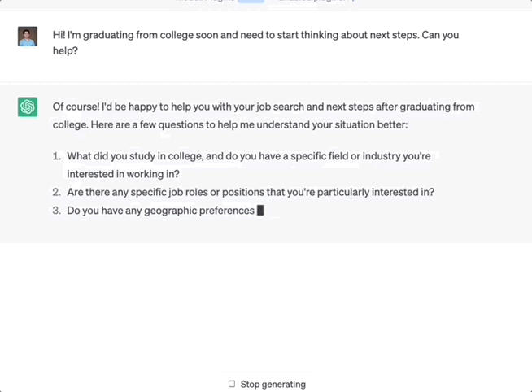The height and width of the screenshot is (392, 532).
Task: Click the "interested in working in?" line
Action: click(123, 174)
